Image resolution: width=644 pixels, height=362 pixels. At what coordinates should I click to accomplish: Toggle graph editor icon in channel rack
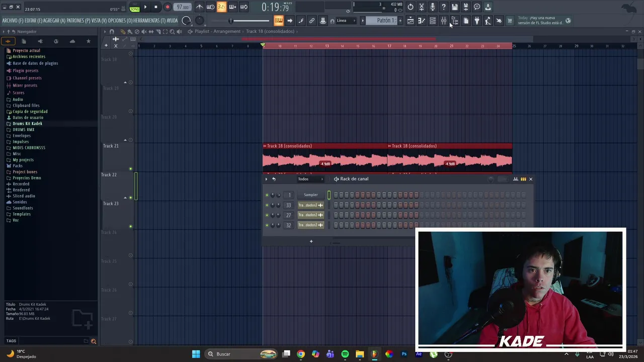516,179
